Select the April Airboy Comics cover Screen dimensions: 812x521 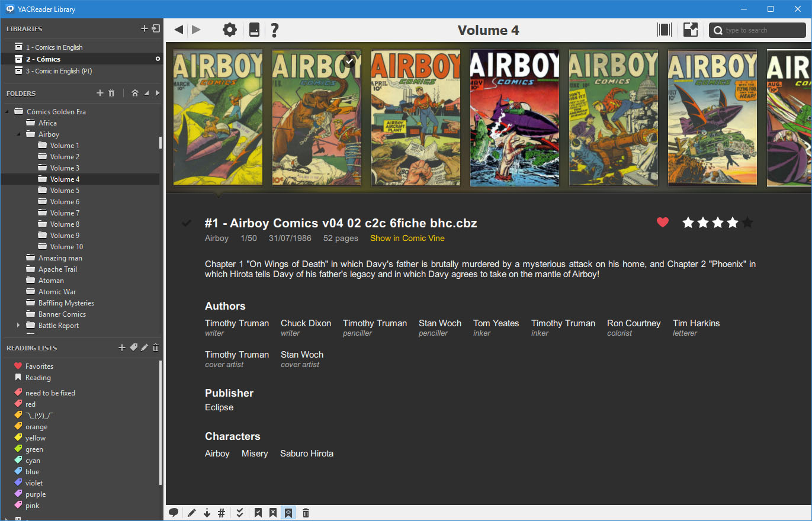coord(416,117)
